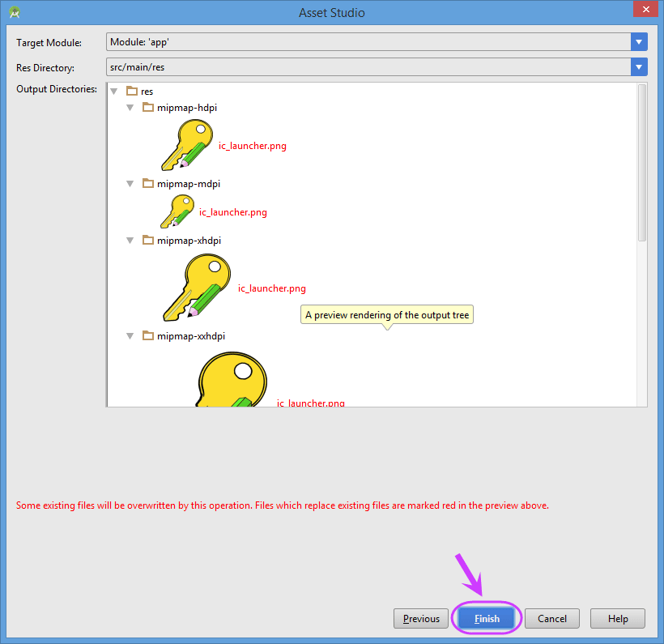Image resolution: width=664 pixels, height=644 pixels.
Task: Close the Asset Studio window
Action: click(646, 9)
